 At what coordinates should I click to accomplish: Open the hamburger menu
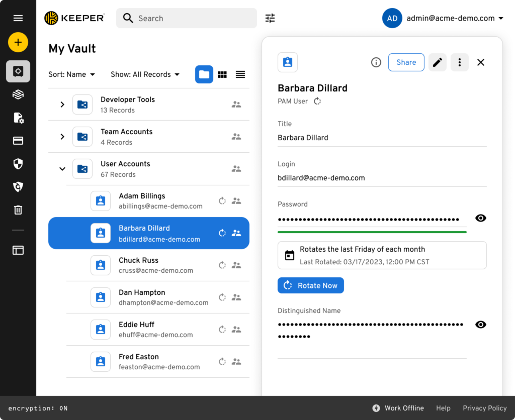pos(18,18)
